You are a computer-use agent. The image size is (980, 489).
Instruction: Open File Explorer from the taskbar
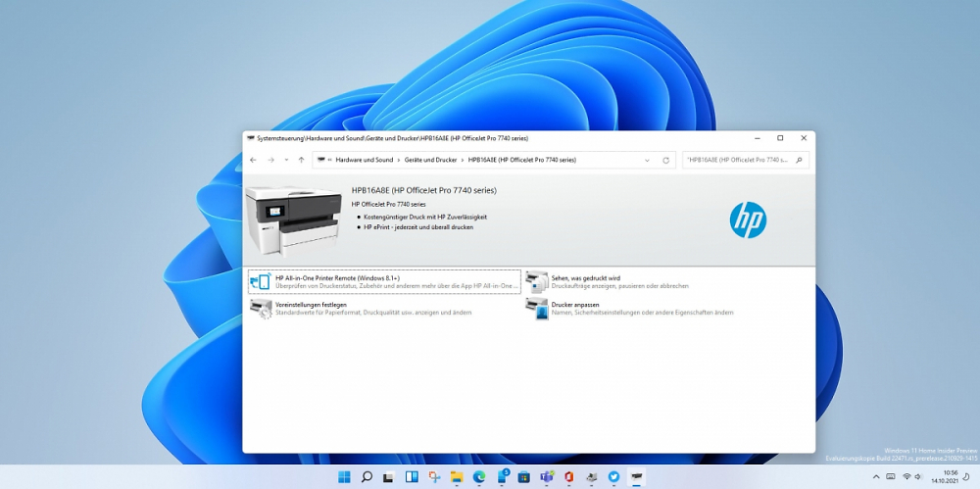(457, 477)
